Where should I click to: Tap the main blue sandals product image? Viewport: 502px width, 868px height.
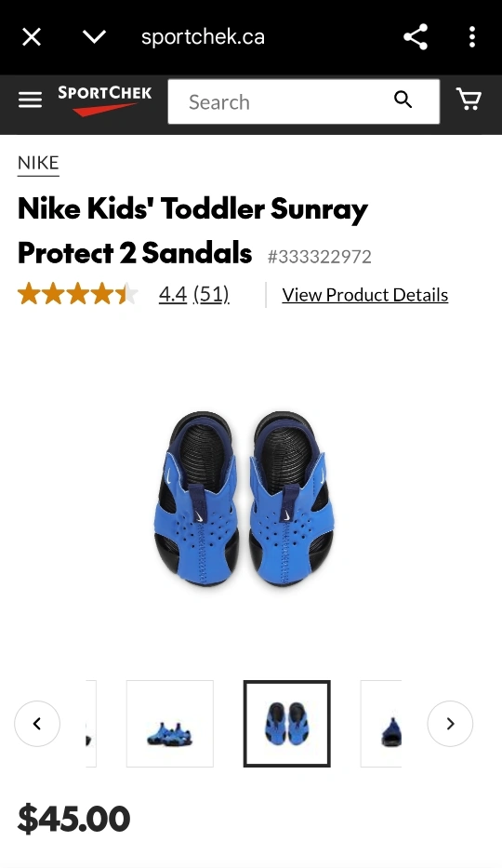(244, 499)
